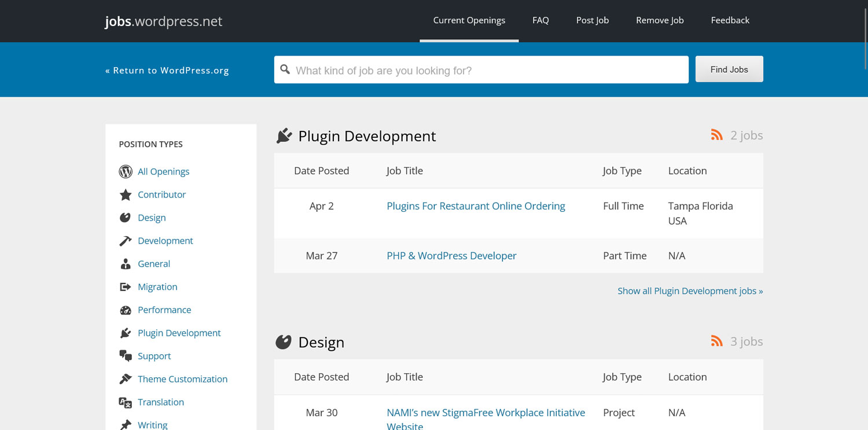Open the Post Job page
Image resolution: width=868 pixels, height=430 pixels.
(592, 20)
